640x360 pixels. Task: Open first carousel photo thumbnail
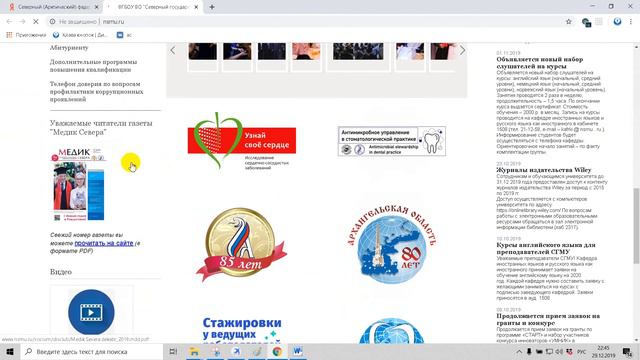pos(202,51)
